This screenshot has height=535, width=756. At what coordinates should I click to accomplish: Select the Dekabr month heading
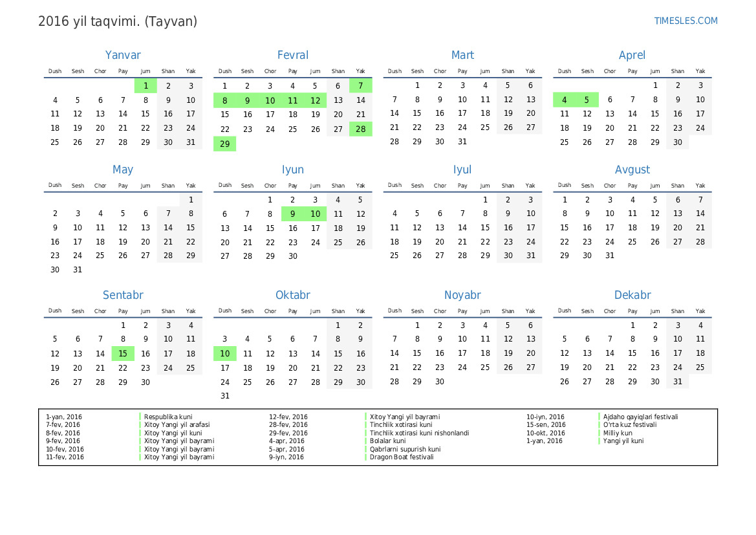click(x=632, y=295)
